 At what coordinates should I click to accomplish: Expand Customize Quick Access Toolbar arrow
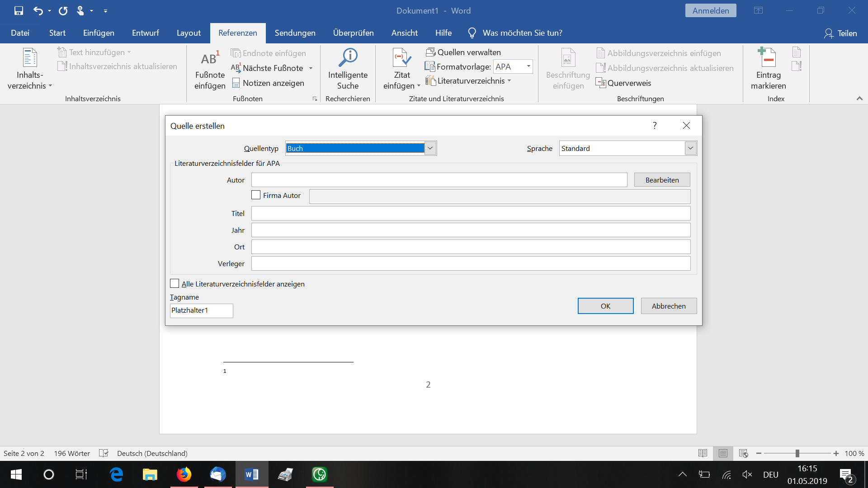[x=105, y=11]
